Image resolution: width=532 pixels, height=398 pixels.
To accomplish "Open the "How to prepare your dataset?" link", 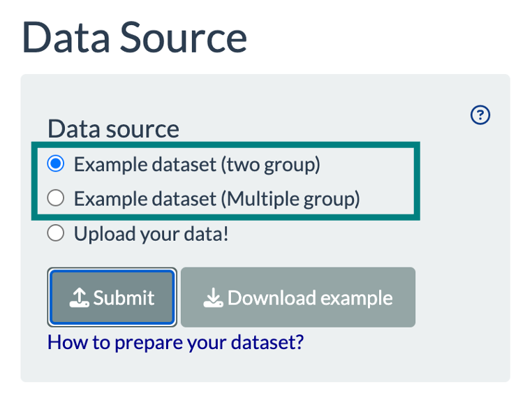I will coord(175,342).
